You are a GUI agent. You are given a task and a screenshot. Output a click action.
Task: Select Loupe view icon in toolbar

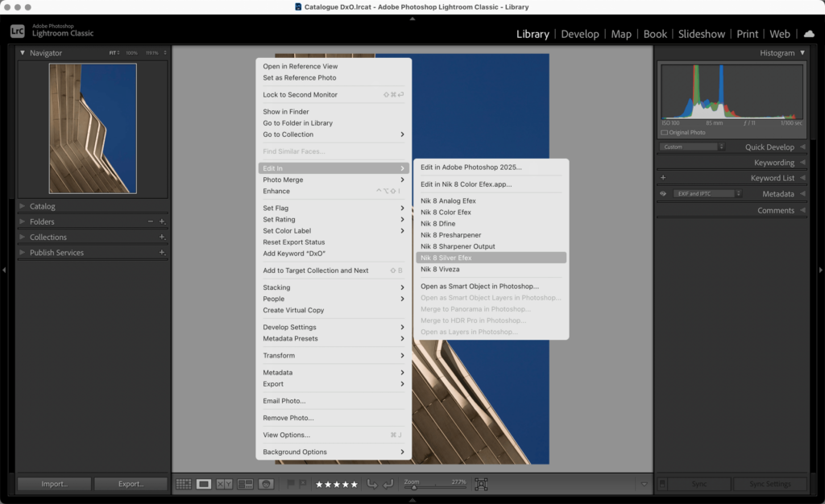coord(204,484)
